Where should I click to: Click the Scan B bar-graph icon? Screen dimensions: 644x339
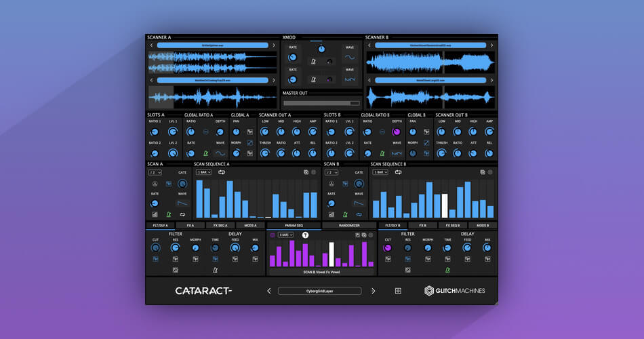[x=331, y=214]
